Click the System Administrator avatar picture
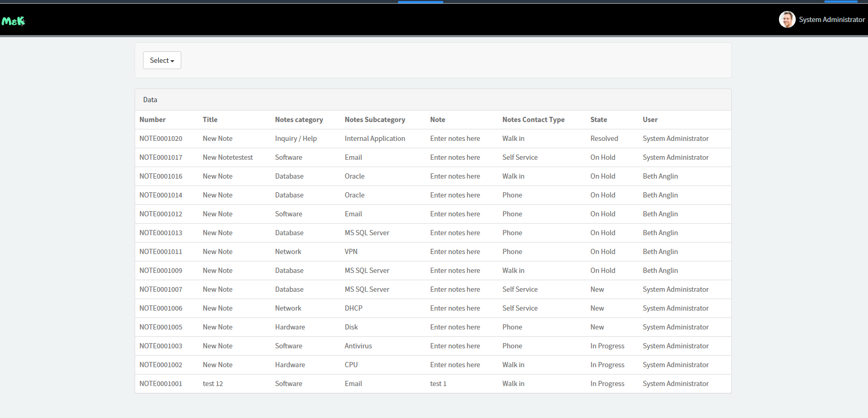This screenshot has width=868, height=418. [787, 19]
